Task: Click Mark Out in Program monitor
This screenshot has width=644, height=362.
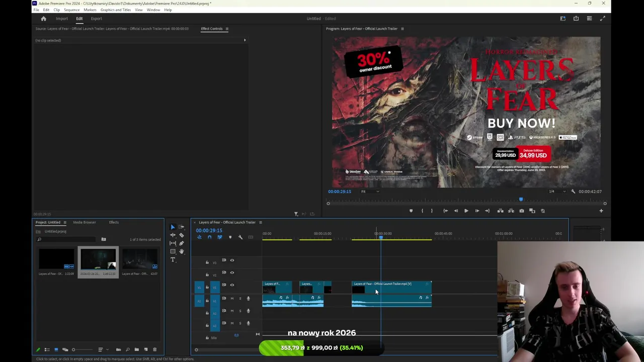Action: pos(432,211)
